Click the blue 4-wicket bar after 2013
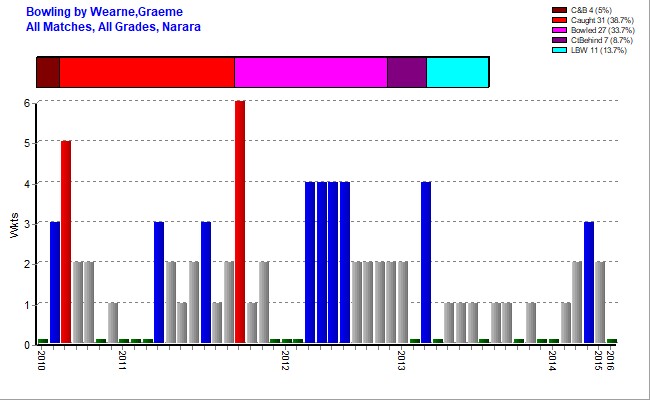Image resolution: width=650 pixels, height=400 pixels. (x=426, y=262)
